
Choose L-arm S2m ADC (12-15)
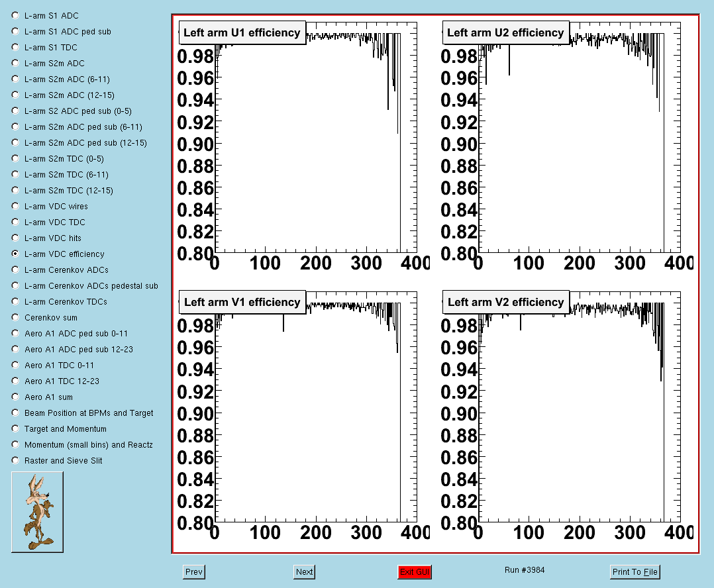(x=15, y=95)
